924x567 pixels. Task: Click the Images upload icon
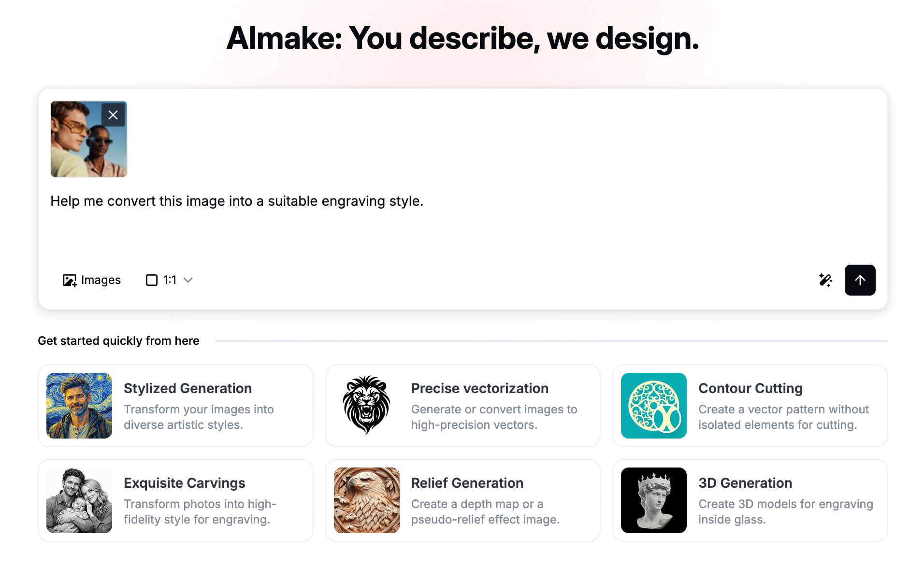tap(70, 280)
